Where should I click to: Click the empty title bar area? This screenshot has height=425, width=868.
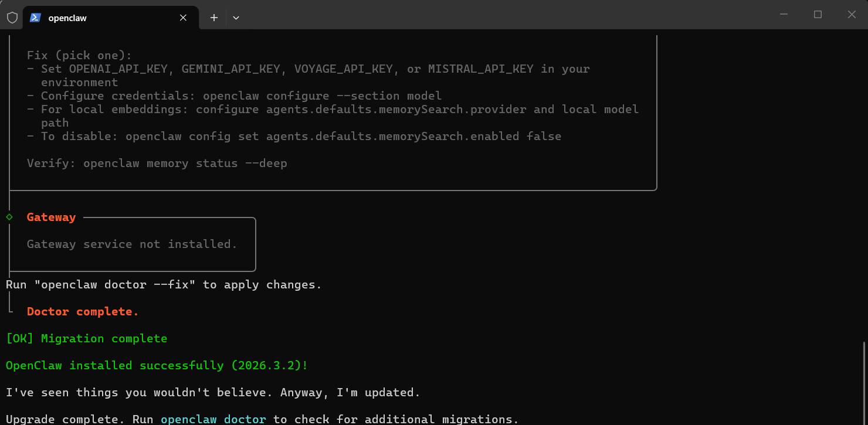[x=499, y=15]
